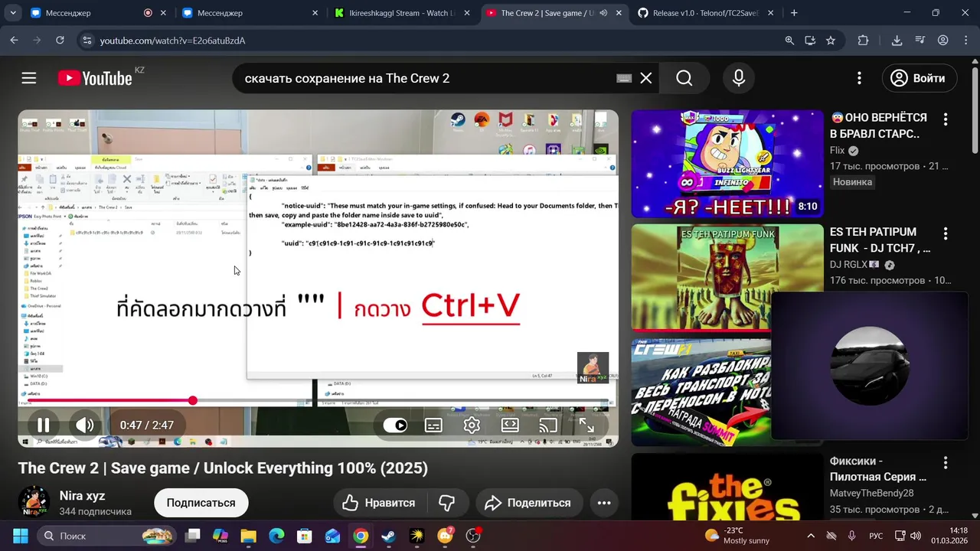
Task: Click the progress bar scrubber handle
Action: point(193,400)
